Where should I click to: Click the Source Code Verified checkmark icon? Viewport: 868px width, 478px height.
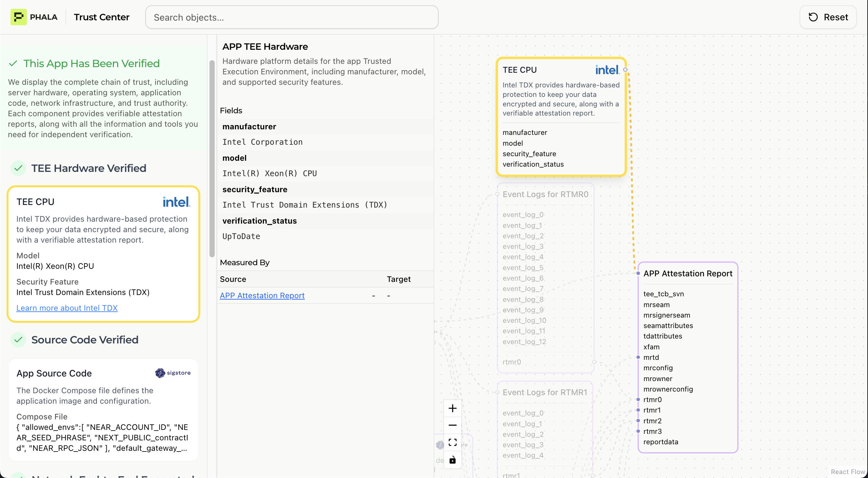[x=19, y=340]
